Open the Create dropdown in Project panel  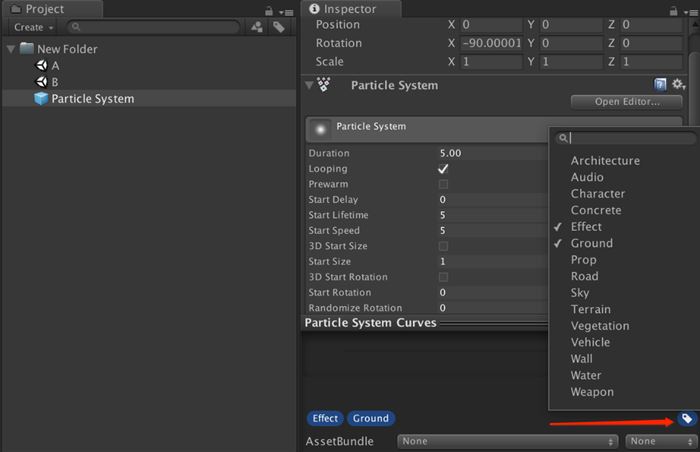[x=33, y=27]
